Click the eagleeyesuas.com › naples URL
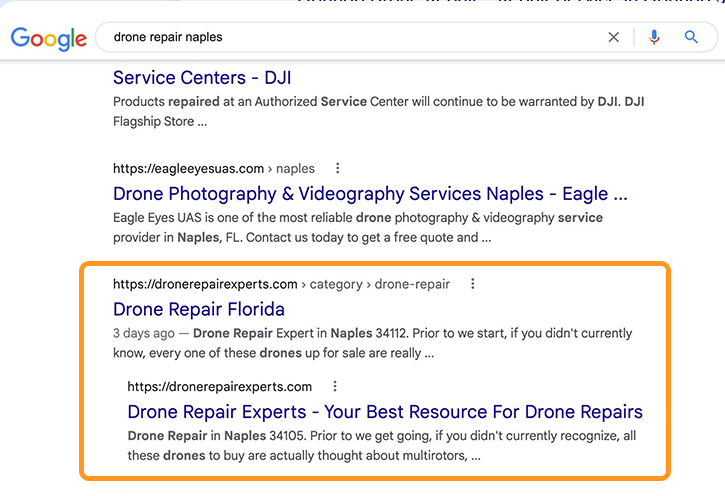Screen dimensions: 725x496 (x=214, y=169)
